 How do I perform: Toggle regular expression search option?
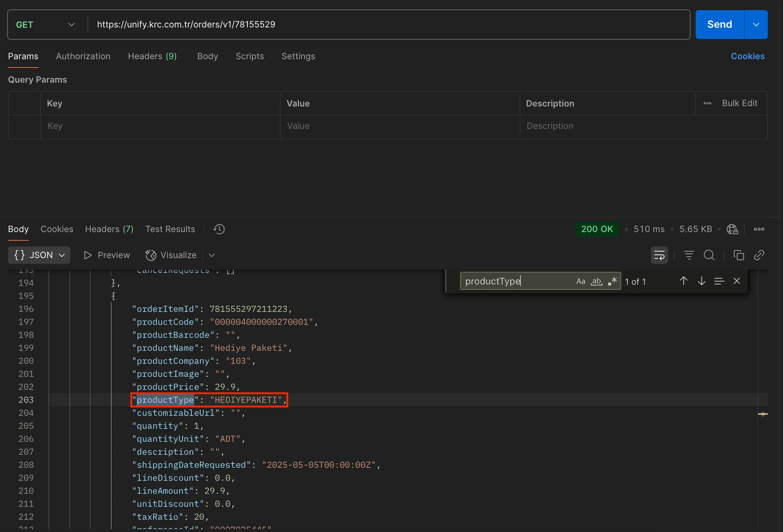pos(612,281)
